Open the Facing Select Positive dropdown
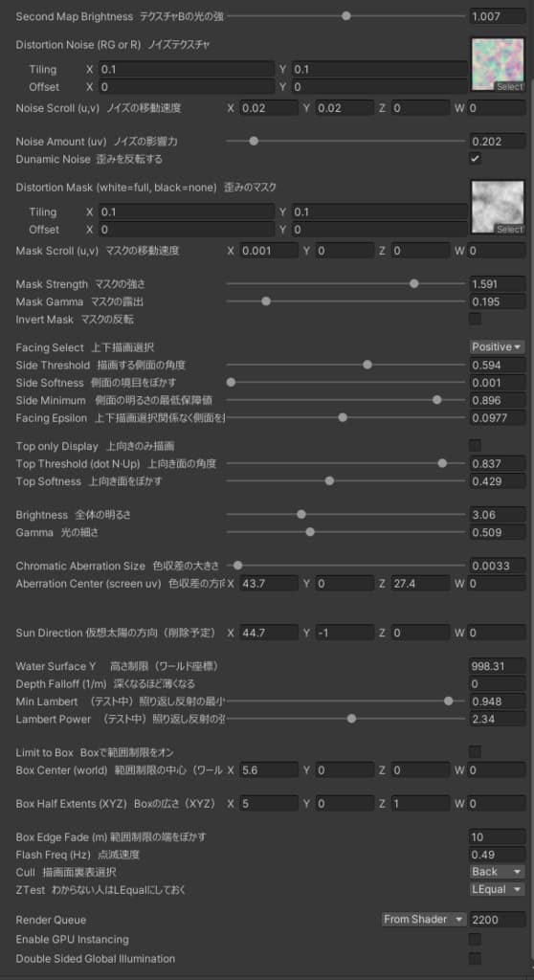The height and width of the screenshot is (980, 534). [497, 346]
